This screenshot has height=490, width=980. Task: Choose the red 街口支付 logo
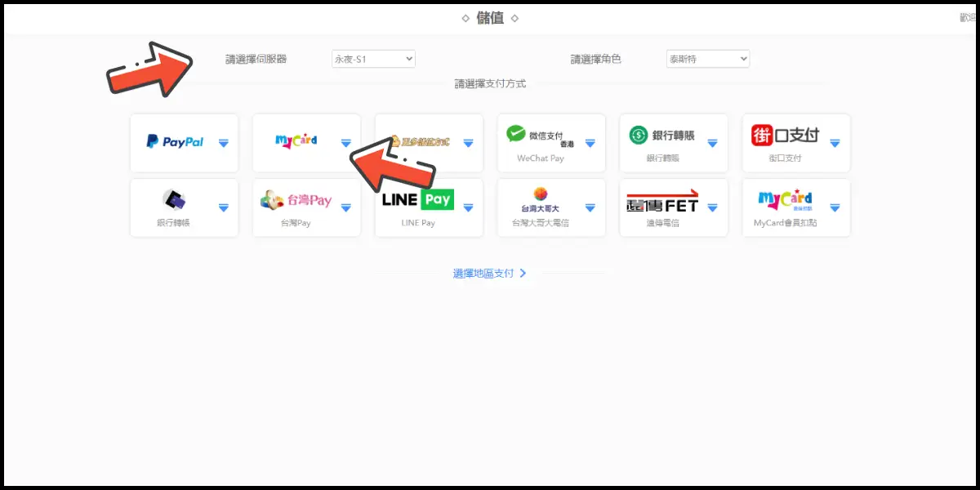(785, 135)
